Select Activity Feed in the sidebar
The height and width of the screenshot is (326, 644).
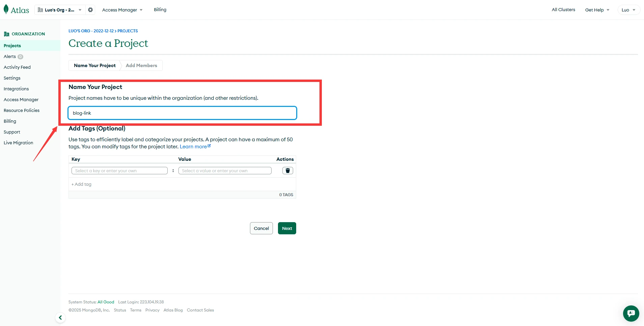click(x=17, y=67)
